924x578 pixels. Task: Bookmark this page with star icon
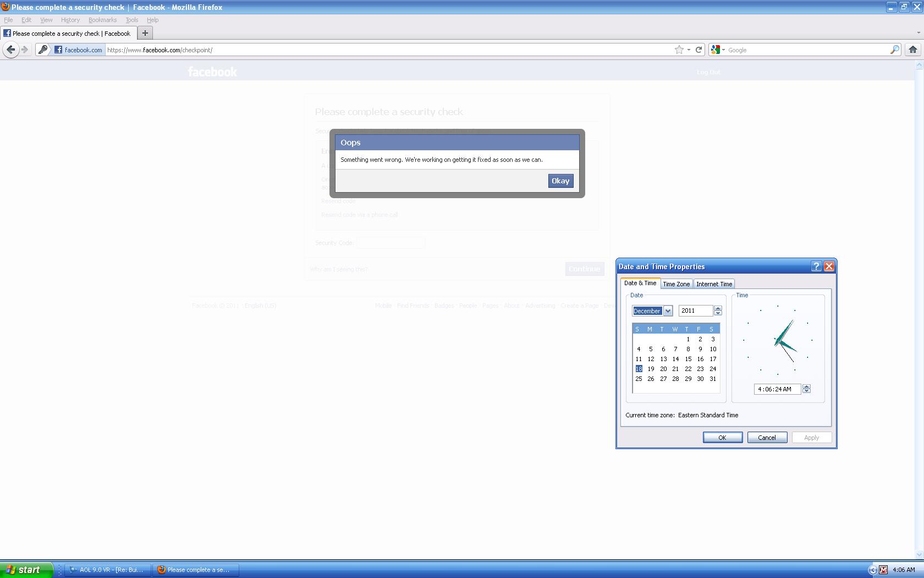tap(679, 50)
